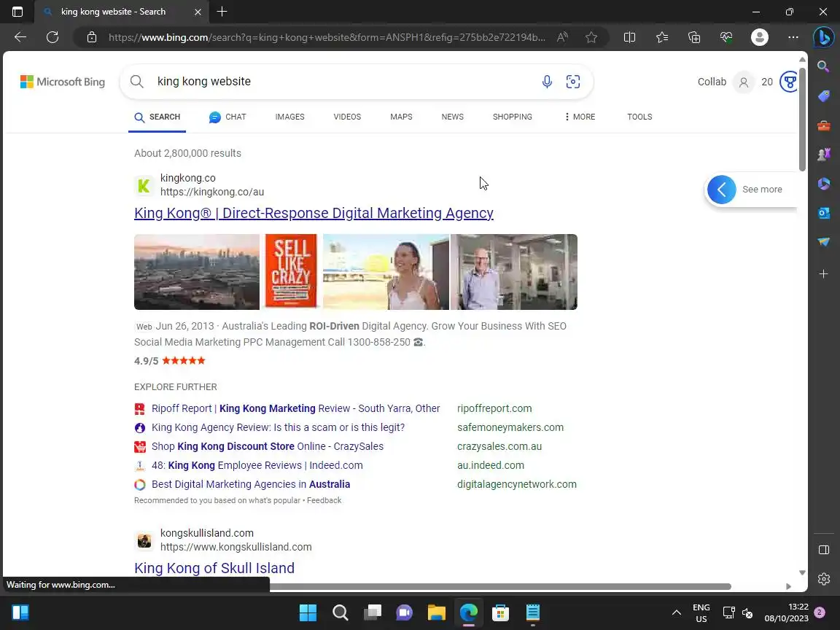Toggle sidebar visibility panel icon

pyautogui.click(x=824, y=551)
